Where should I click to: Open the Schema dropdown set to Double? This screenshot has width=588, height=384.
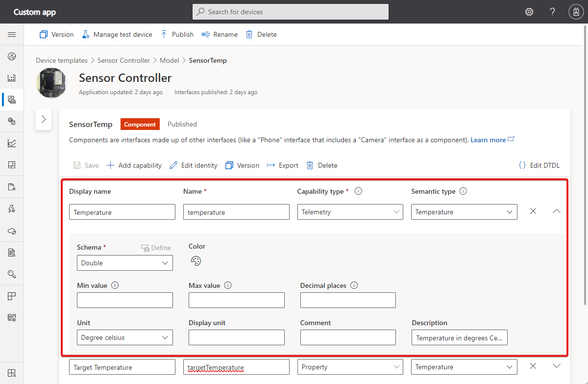coord(125,263)
